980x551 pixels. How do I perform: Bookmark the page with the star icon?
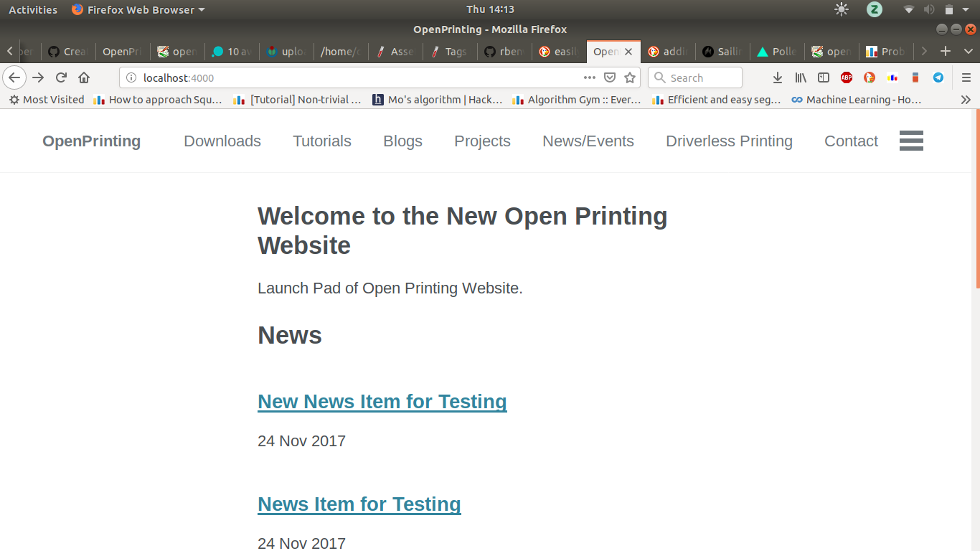tap(630, 77)
